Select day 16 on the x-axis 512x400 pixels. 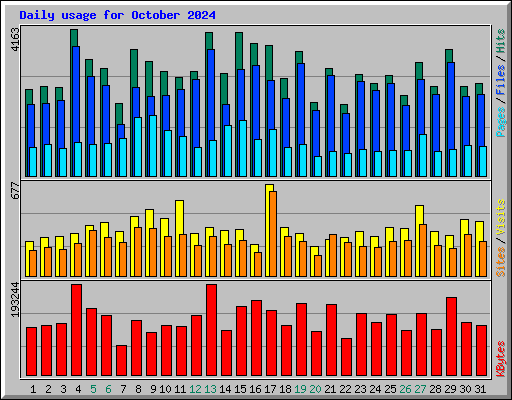(255, 389)
